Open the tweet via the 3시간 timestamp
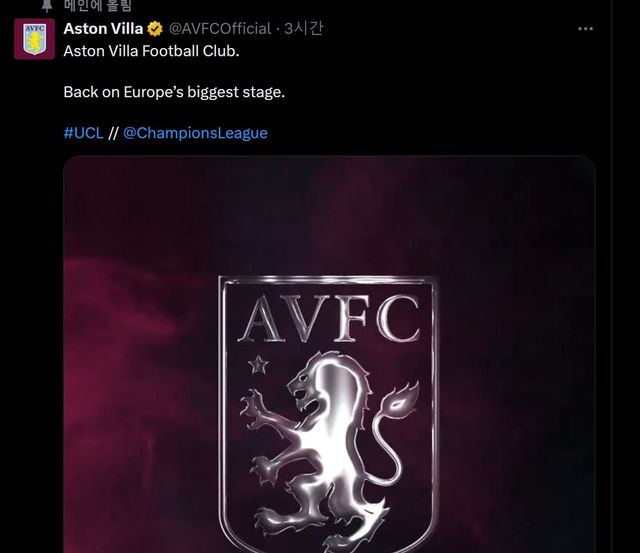The width and height of the screenshot is (640, 553). (303, 29)
